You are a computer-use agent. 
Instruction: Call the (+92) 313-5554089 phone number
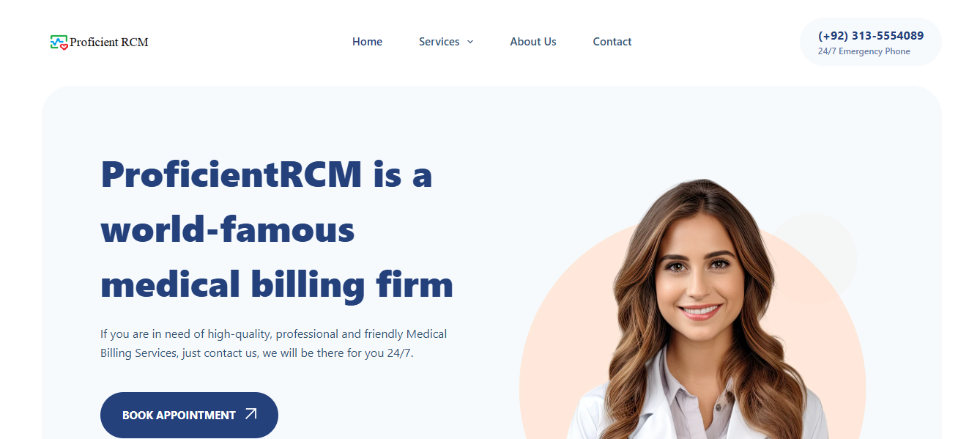point(871,35)
